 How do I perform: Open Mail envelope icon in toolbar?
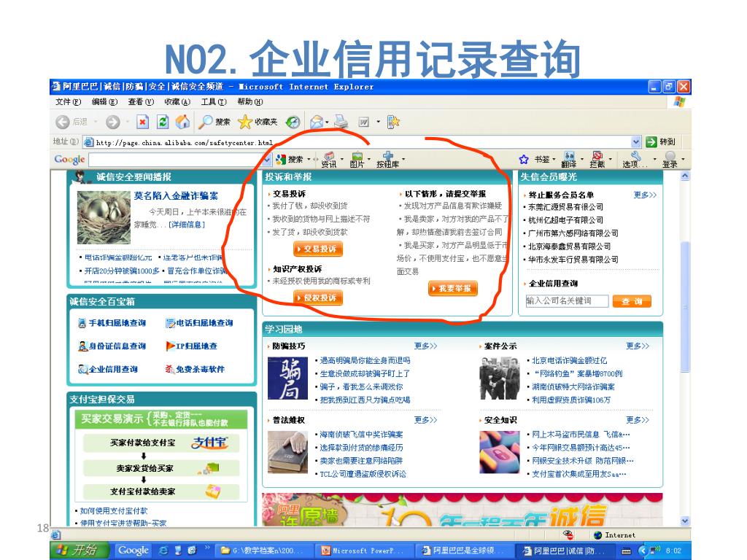(317, 122)
